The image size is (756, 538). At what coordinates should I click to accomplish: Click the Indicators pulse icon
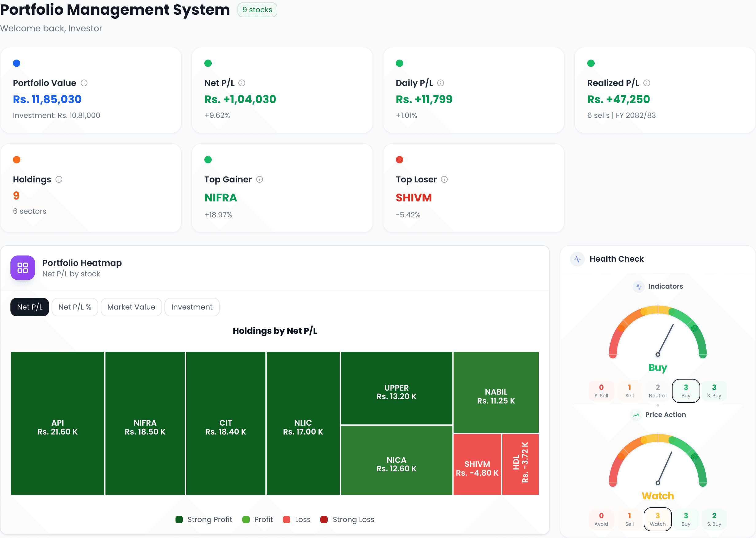tap(639, 287)
